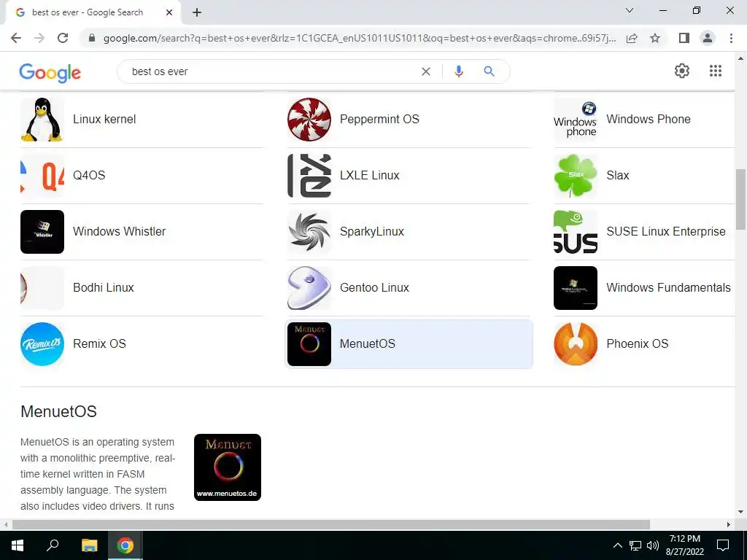Click the clock showing 7:12 PM
747x560 pixels.
684,539
